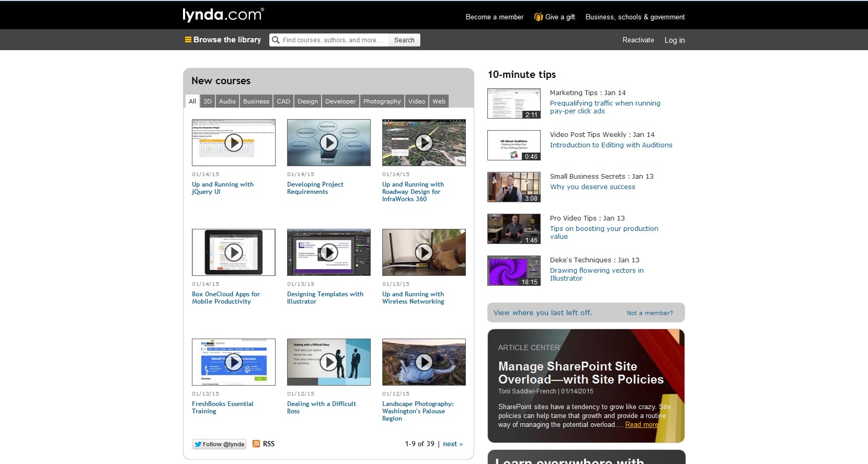The height and width of the screenshot is (464, 868).
Task: Open Dealing with a Difficult Boss title link
Action: (x=322, y=408)
